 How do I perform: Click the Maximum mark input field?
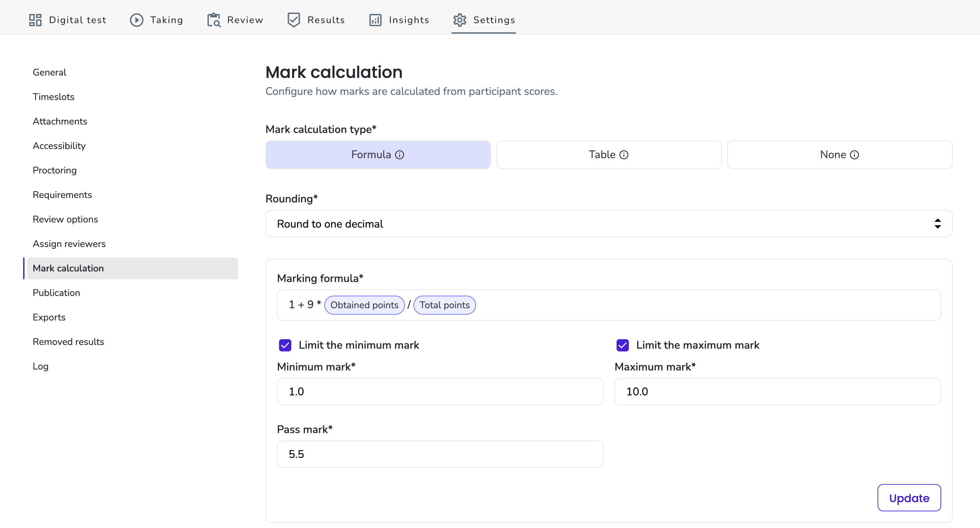click(x=778, y=392)
